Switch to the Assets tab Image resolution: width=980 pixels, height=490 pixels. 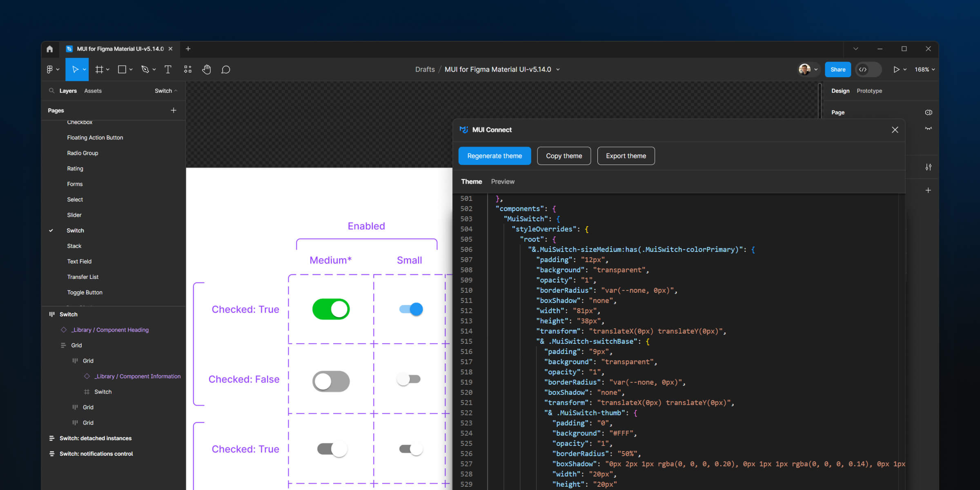[93, 91]
